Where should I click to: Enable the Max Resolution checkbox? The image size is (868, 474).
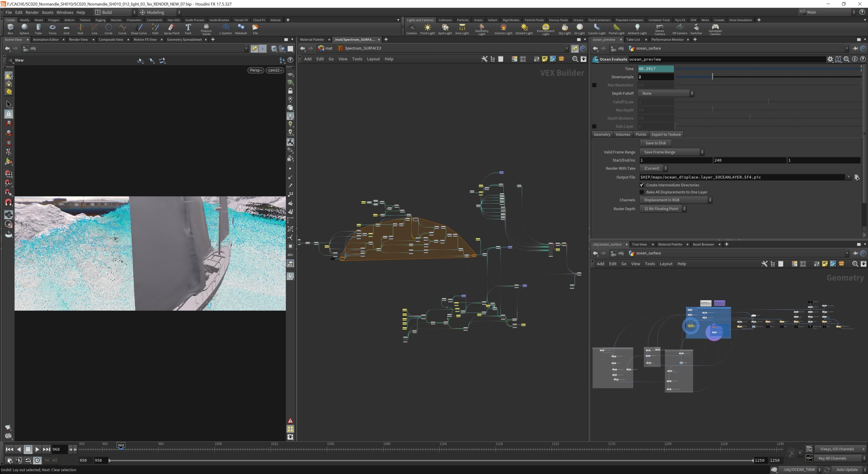pos(594,85)
